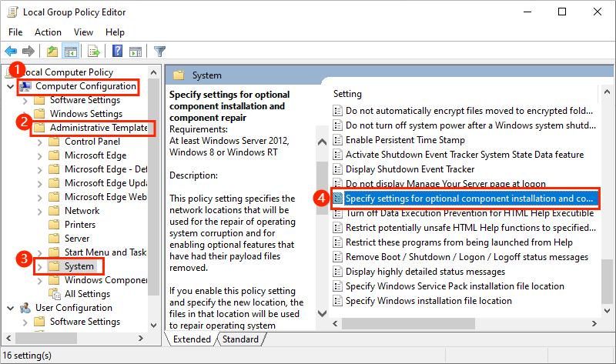616x364 pixels.
Task: Collapse the Computer Configuration node
Action: [x=11, y=86]
